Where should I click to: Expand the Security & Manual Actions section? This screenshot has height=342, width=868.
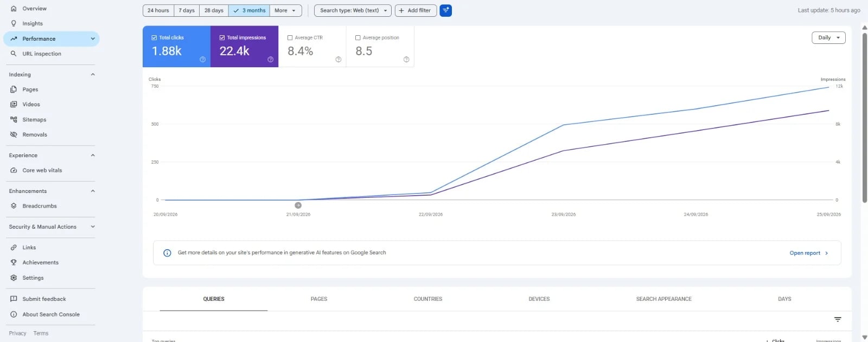[x=93, y=227]
